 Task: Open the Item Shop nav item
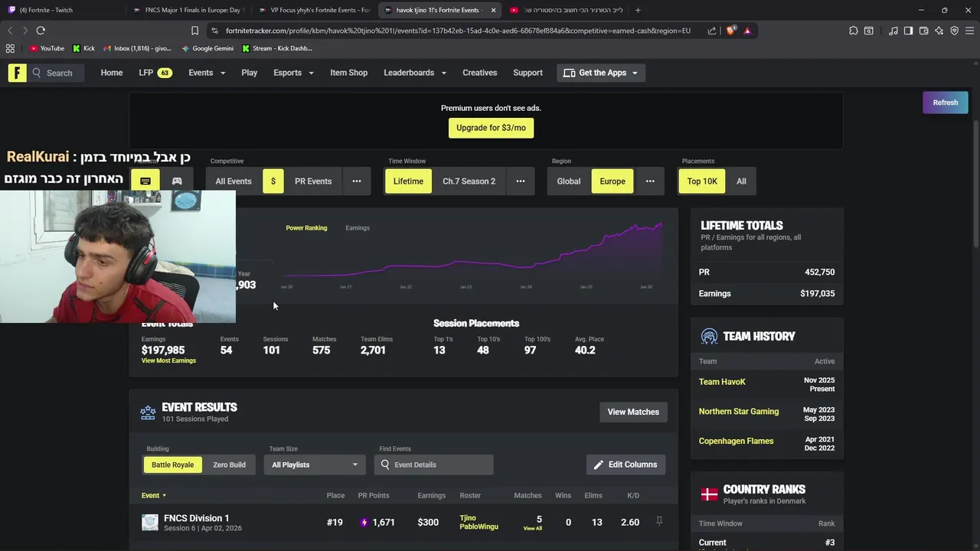pyautogui.click(x=348, y=73)
